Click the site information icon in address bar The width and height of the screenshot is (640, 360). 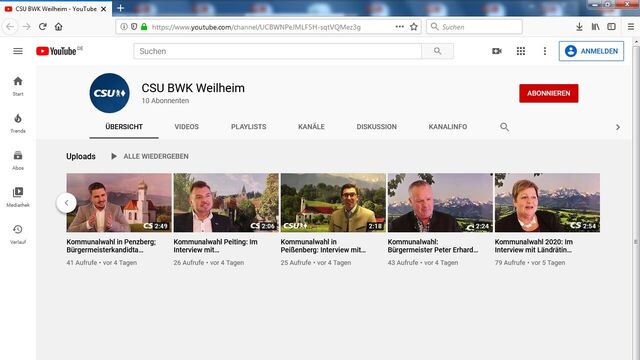123,27
